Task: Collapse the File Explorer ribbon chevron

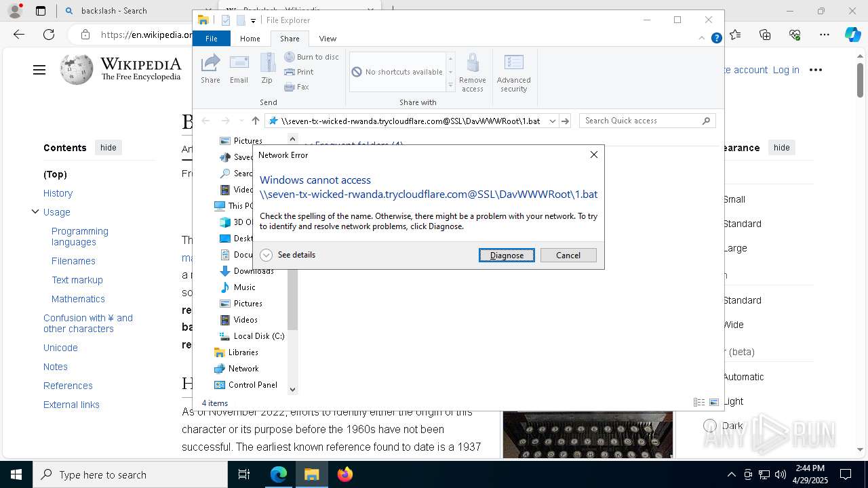Action: tap(701, 39)
